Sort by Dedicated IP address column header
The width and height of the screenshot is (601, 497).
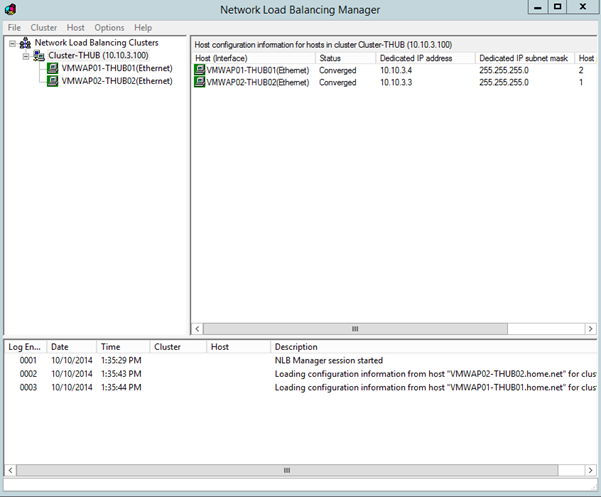pyautogui.click(x=425, y=58)
